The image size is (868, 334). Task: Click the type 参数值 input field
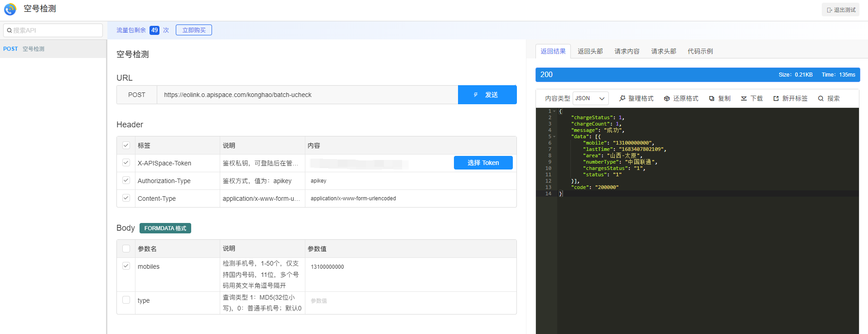(x=410, y=301)
